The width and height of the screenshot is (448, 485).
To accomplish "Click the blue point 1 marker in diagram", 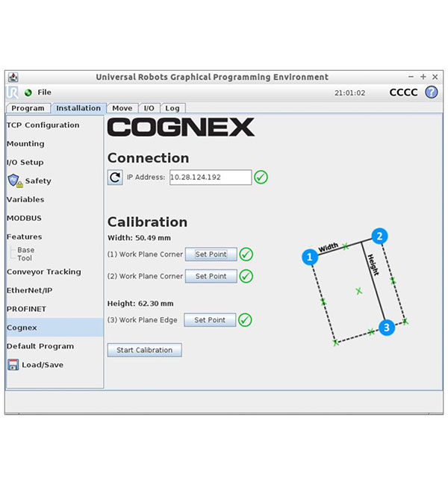I will tap(310, 257).
